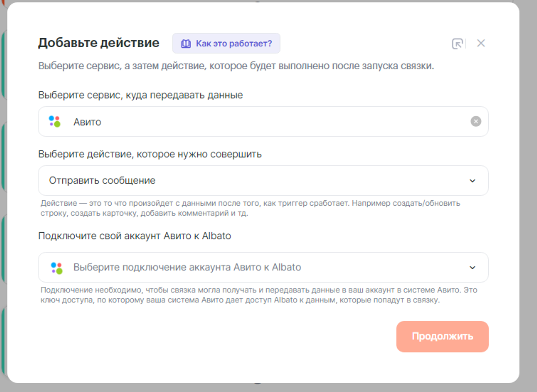Screen dimensions: 537x392
Task: Click the book icon beside "Как это работает?"
Action: [186, 44]
